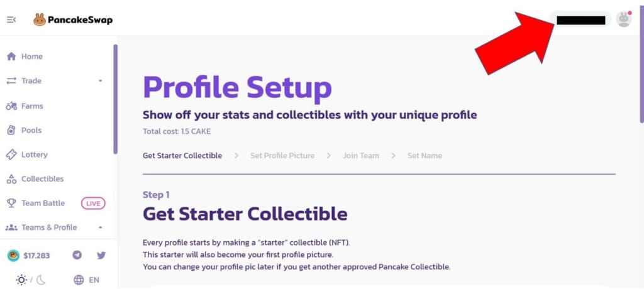Open the EN language selector
The width and height of the screenshot is (644, 289).
coord(94,280)
